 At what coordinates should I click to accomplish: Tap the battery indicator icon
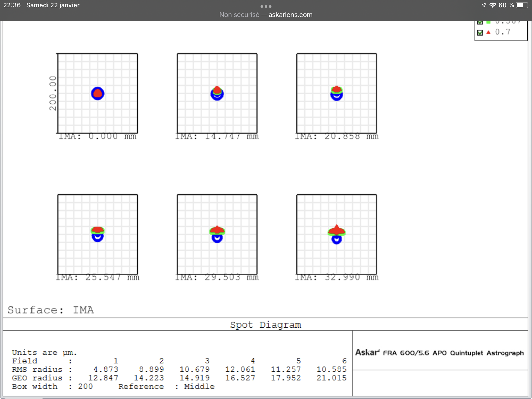(522, 5)
